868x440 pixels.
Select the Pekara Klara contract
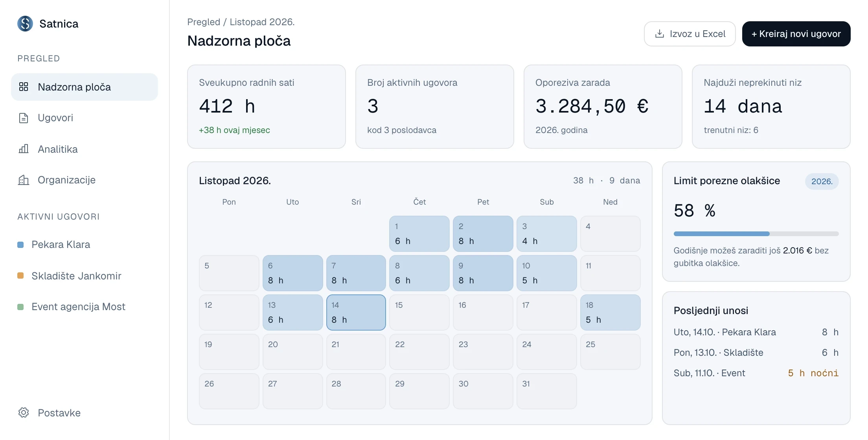coord(85,245)
